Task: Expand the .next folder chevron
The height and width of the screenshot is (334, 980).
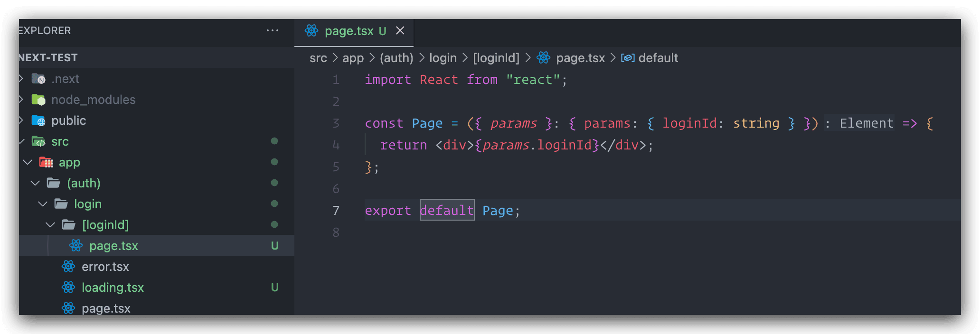Action: (21, 79)
